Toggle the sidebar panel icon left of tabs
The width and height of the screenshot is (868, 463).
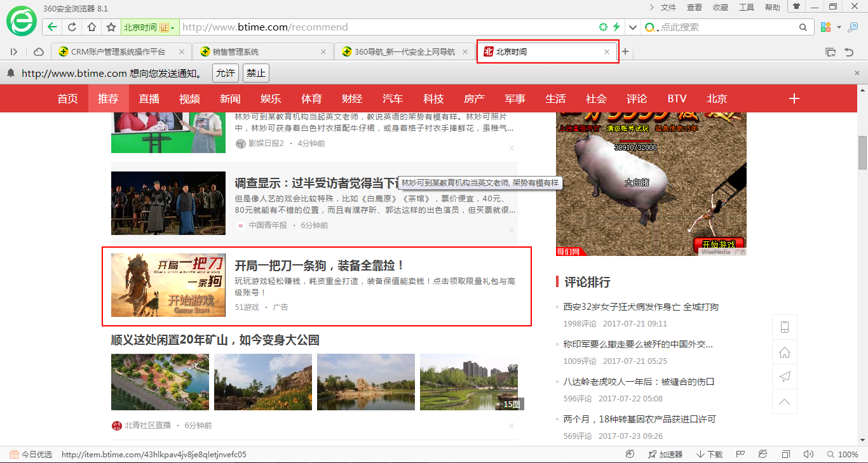click(14, 52)
